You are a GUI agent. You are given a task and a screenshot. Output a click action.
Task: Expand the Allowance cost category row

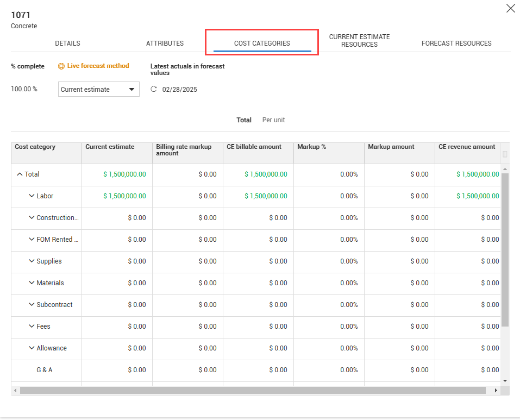[x=32, y=348]
